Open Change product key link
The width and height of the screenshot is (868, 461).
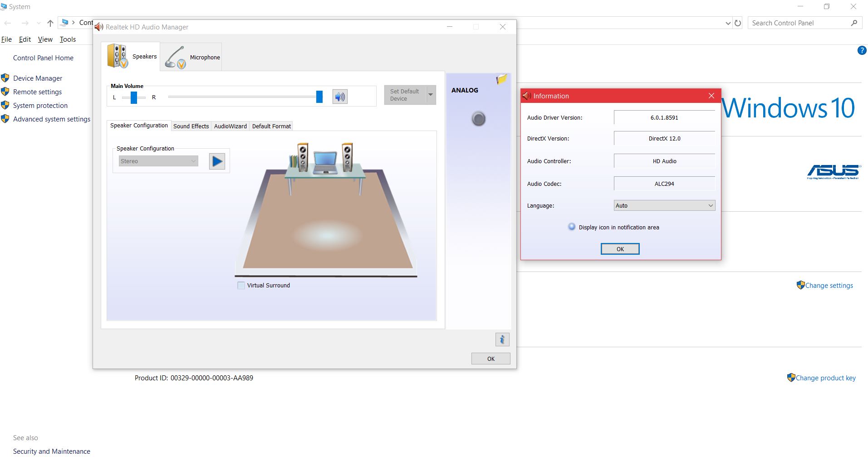pos(825,377)
